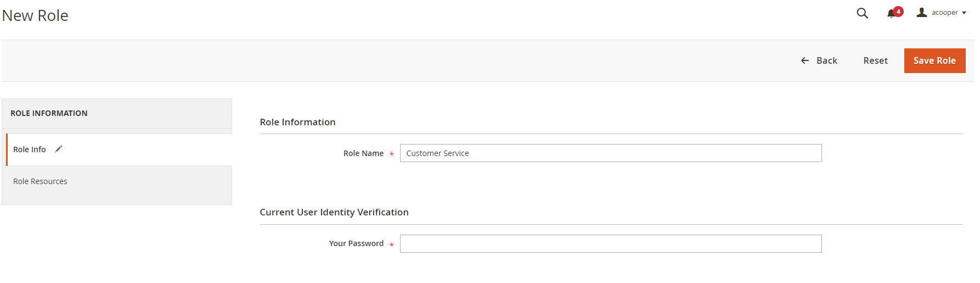980x283 pixels.
Task: Click the left arrow icon beside Back
Action: tap(805, 60)
